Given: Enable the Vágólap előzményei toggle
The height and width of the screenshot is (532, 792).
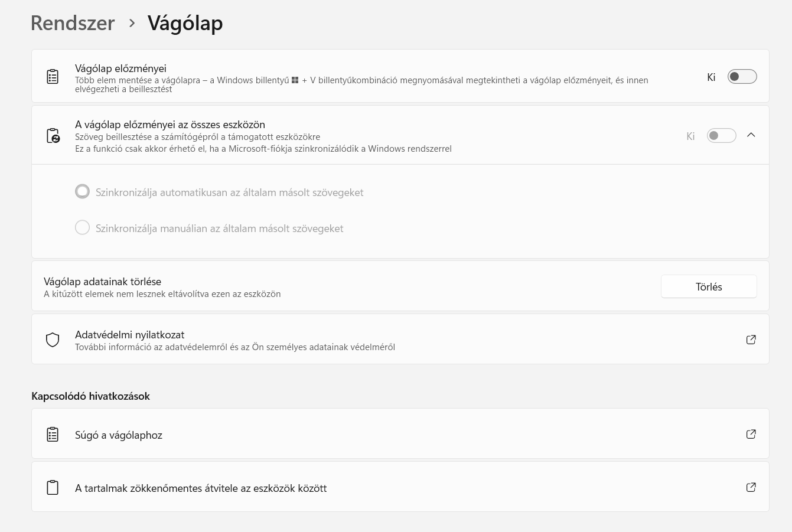Looking at the screenshot, I should [742, 77].
